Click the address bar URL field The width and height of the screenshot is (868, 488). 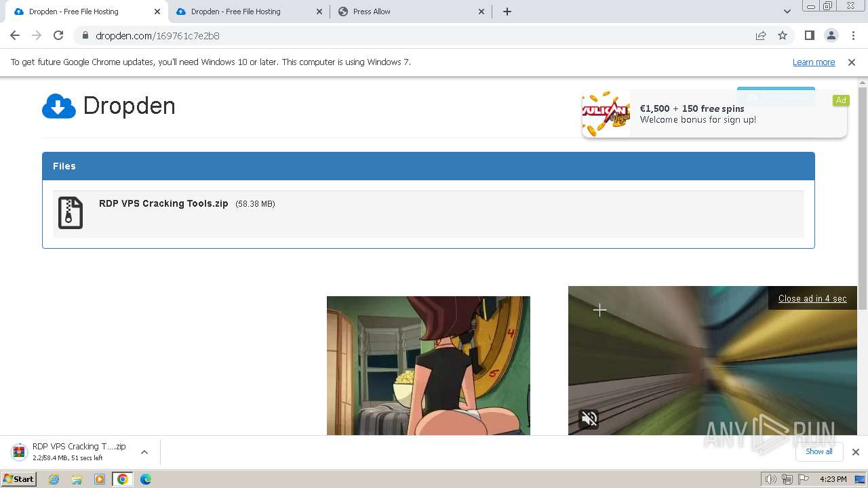[x=420, y=36]
